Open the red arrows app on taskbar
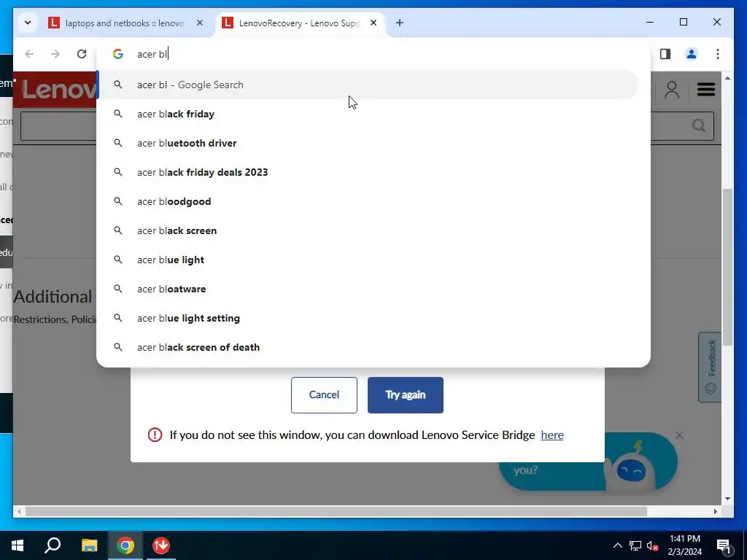747x560 pixels. [x=161, y=545]
